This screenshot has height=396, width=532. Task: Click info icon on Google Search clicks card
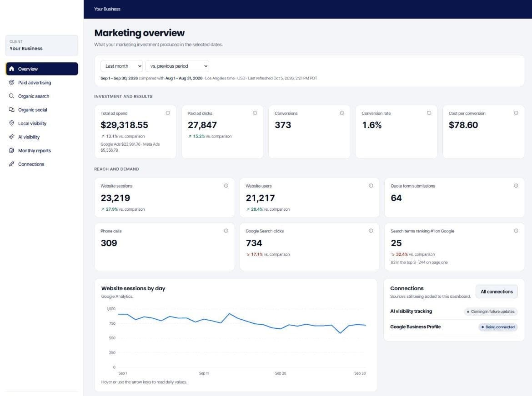(x=371, y=231)
